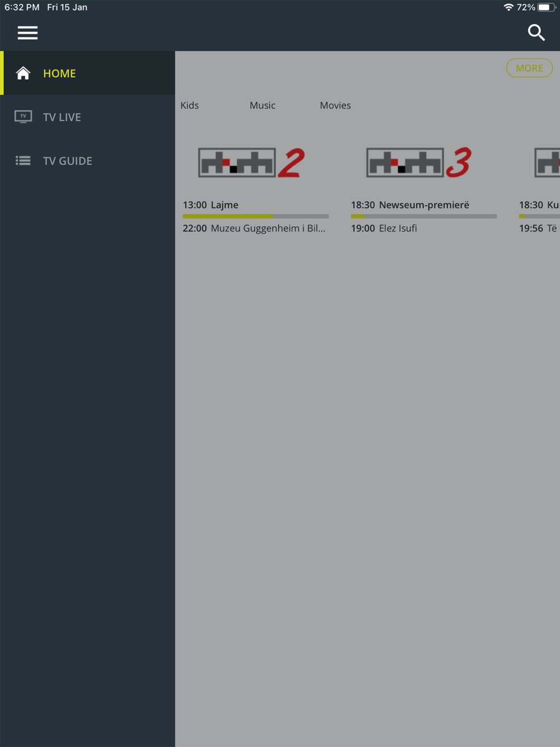The height and width of the screenshot is (747, 560).
Task: Open RTK 2 channel logo
Action: click(x=252, y=162)
